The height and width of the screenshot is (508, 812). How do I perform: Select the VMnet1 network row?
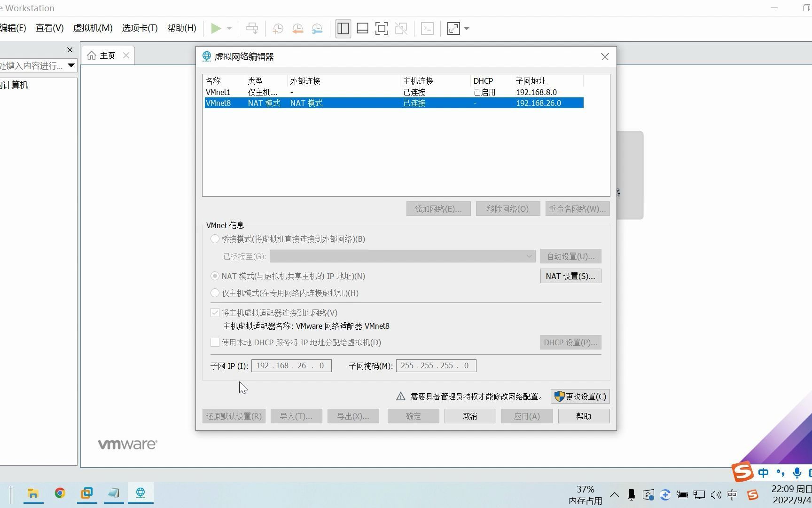[x=394, y=92]
